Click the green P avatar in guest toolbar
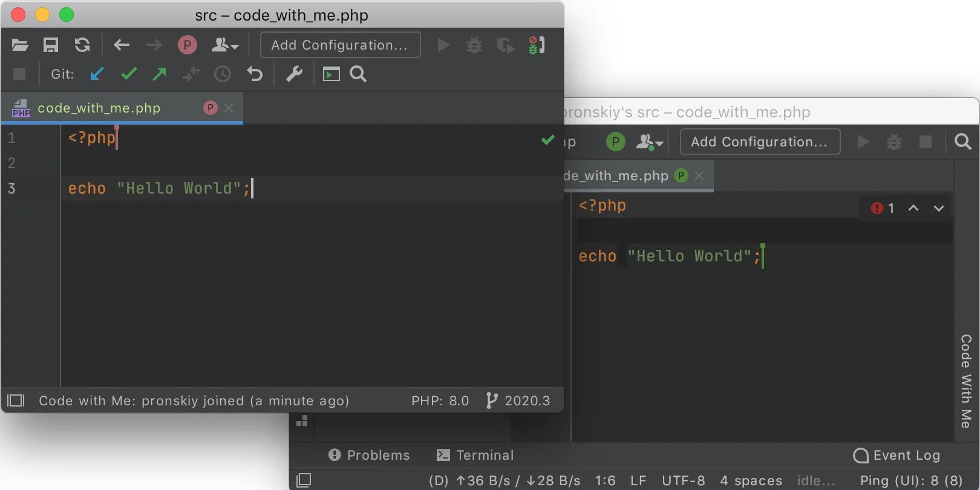 tap(615, 142)
